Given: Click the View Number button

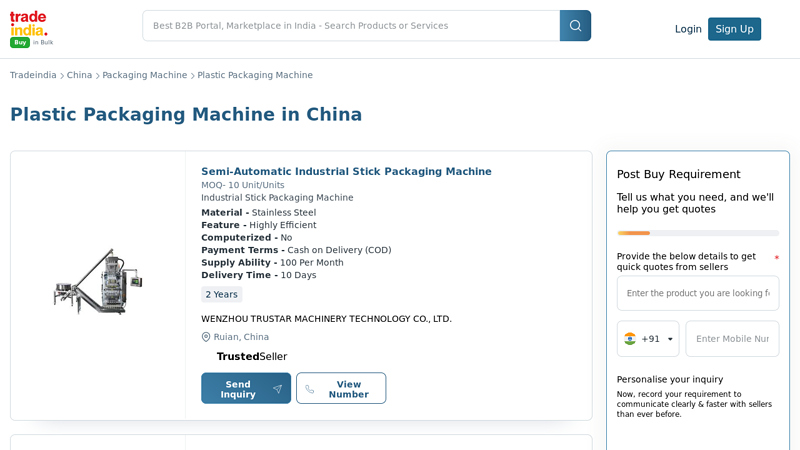Looking at the screenshot, I should 341,388.
